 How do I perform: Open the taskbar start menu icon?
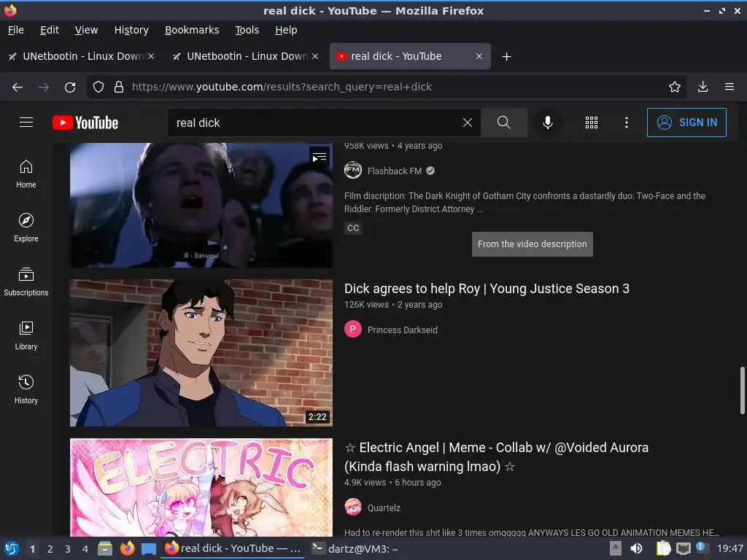click(11, 548)
